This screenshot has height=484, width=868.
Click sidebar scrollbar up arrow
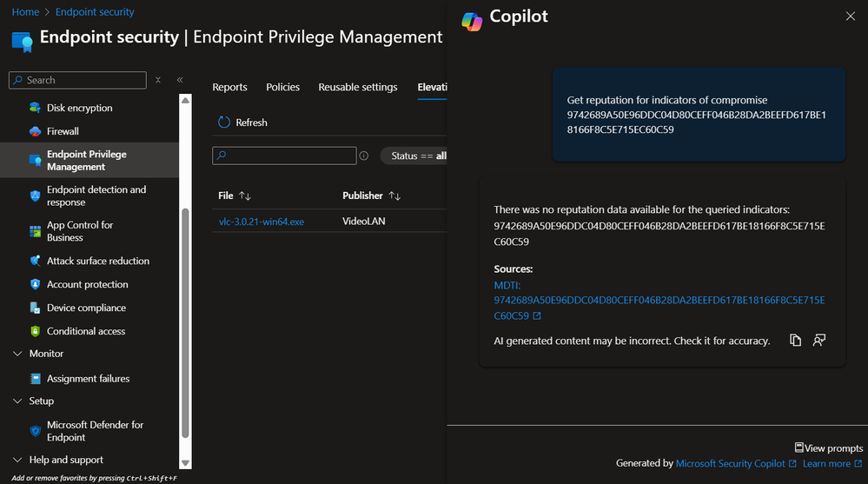pos(185,100)
